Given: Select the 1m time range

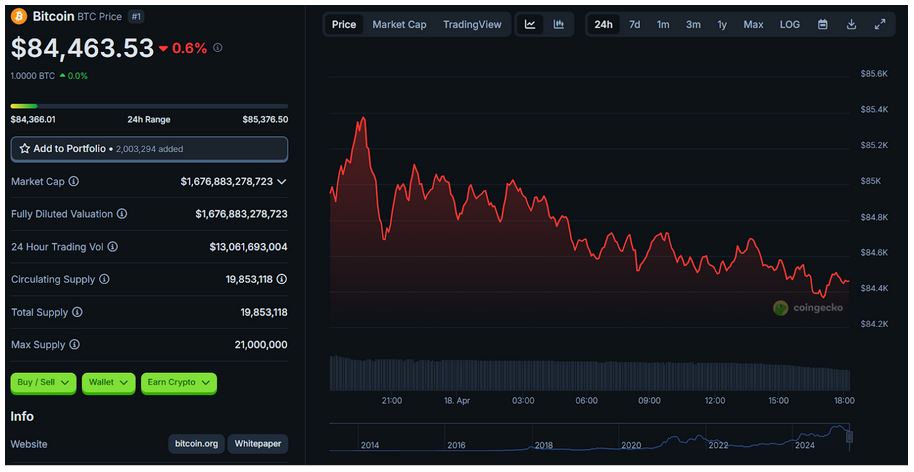Looking at the screenshot, I should click(x=663, y=24).
